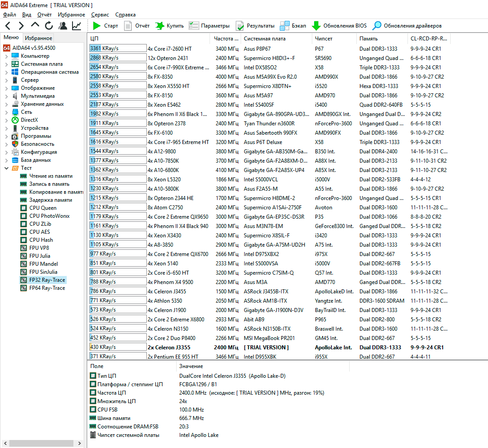The image size is (488, 448).
Task: Click the Refresh arrow icon in toolbar
Action: 49,26
